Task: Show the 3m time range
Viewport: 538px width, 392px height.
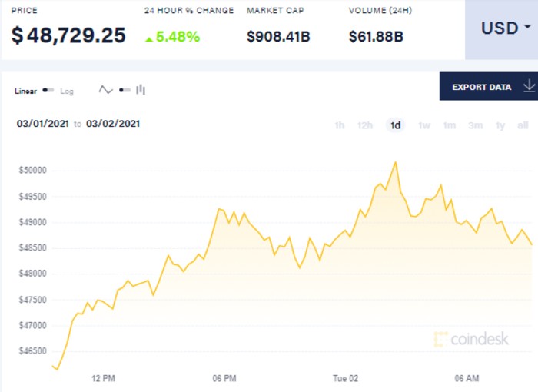Action: (x=475, y=125)
